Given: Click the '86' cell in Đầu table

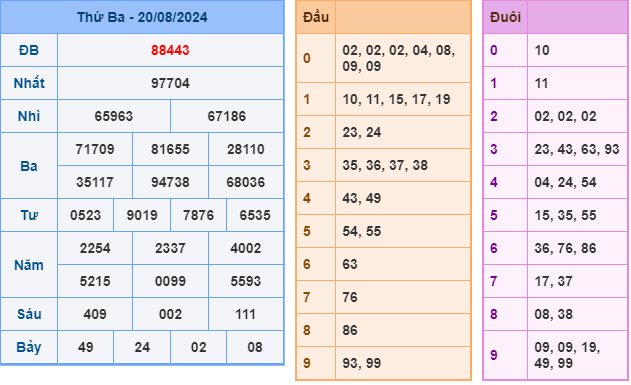Looking at the screenshot, I should pyautogui.click(x=403, y=330).
